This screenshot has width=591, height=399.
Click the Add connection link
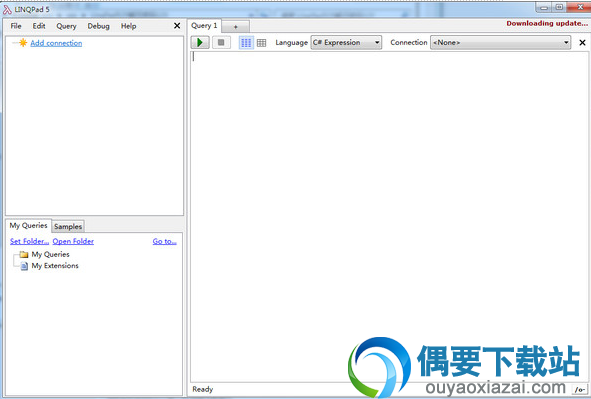pos(56,43)
